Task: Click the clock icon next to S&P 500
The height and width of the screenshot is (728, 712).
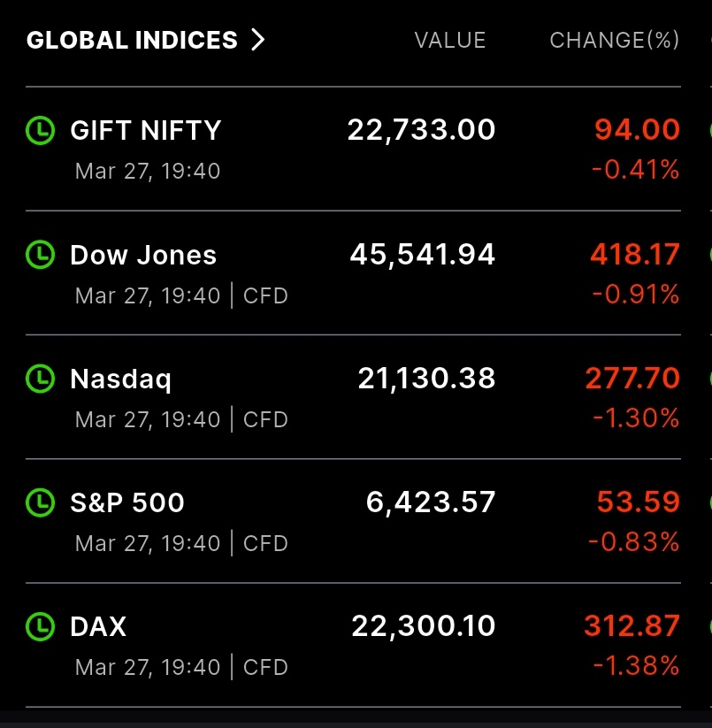Action: click(40, 502)
